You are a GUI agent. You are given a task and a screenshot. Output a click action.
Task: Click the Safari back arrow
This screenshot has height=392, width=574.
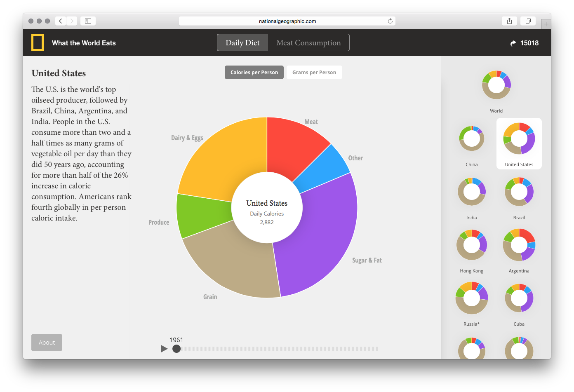pos(61,21)
